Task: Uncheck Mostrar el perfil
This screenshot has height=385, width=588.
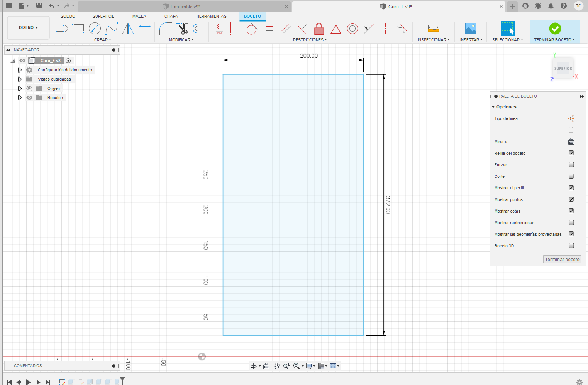Action: point(571,188)
